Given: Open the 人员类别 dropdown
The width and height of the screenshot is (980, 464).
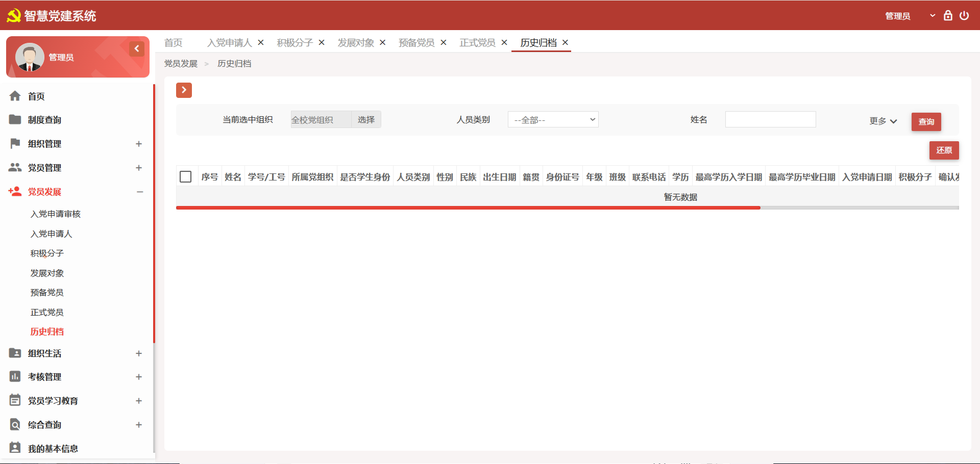Looking at the screenshot, I should [x=553, y=120].
